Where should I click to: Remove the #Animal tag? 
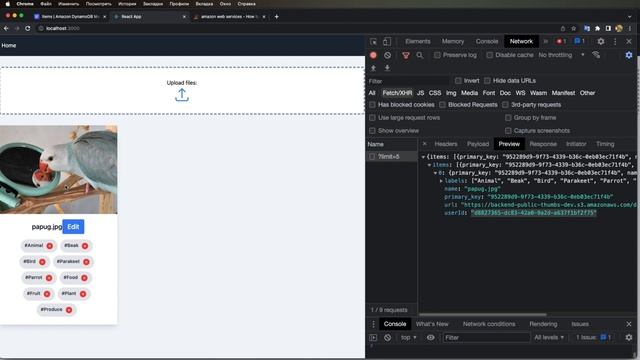coord(49,246)
